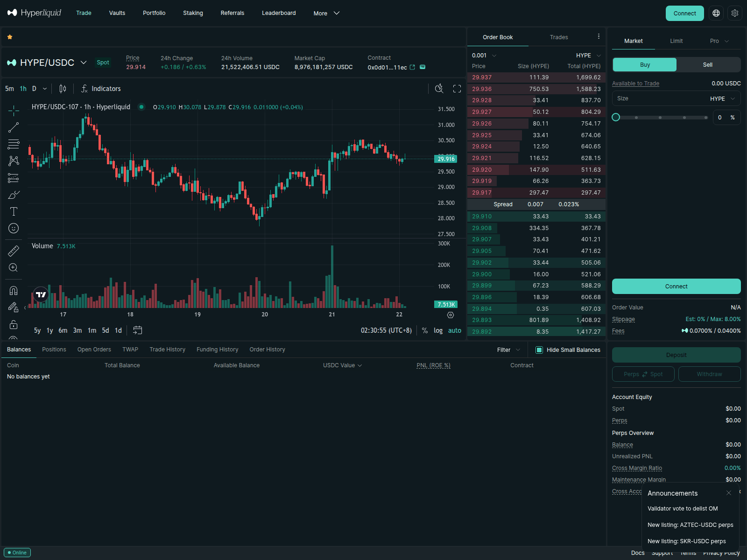The height and width of the screenshot is (560, 747).
Task: Click the favorites star icon
Action: click(x=10, y=37)
